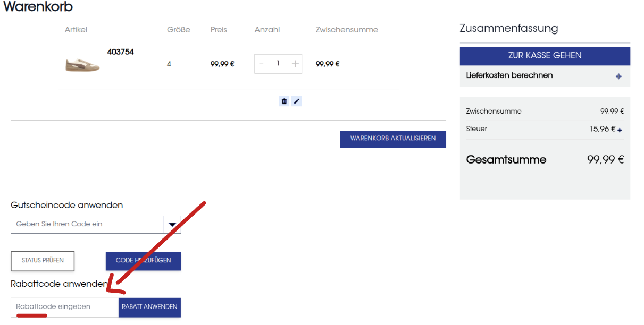Click CODE HINZUFÜGEN to add the voucher
Screen dimensions: 644x325
pos(143,261)
